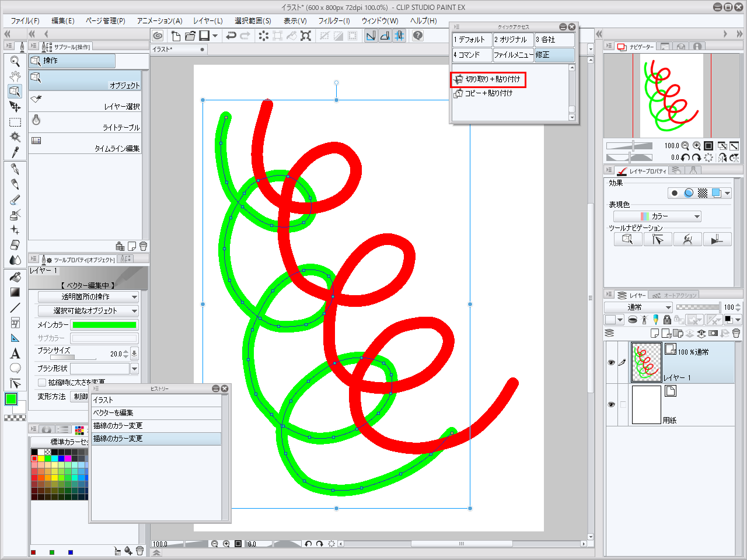Screen dimensions: 747x560
Task: Rotate left using the Navigator panel icon
Action: pyautogui.click(x=686, y=157)
